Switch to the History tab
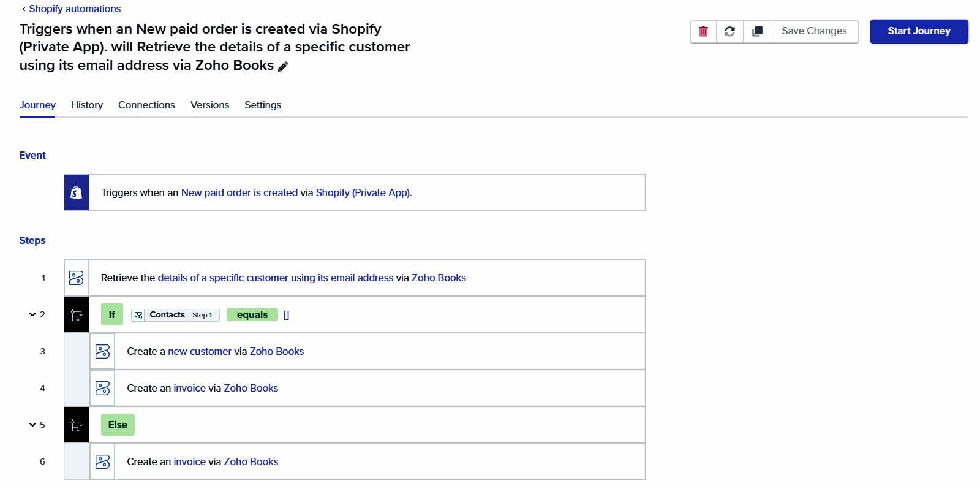 [x=87, y=105]
